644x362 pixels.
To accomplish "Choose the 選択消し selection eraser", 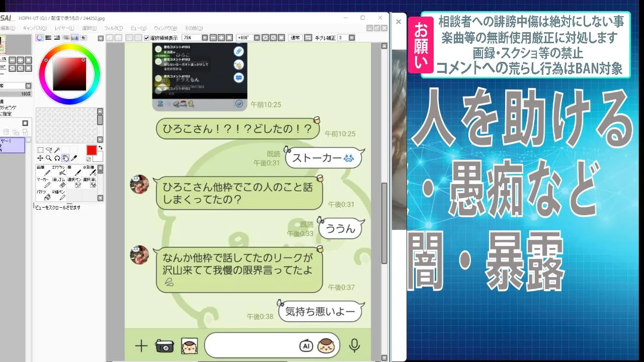I will click(x=89, y=183).
